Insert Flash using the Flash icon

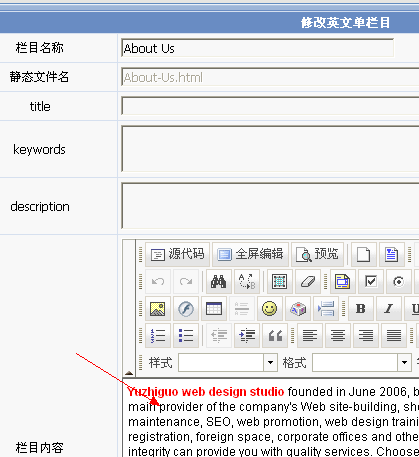186,309
